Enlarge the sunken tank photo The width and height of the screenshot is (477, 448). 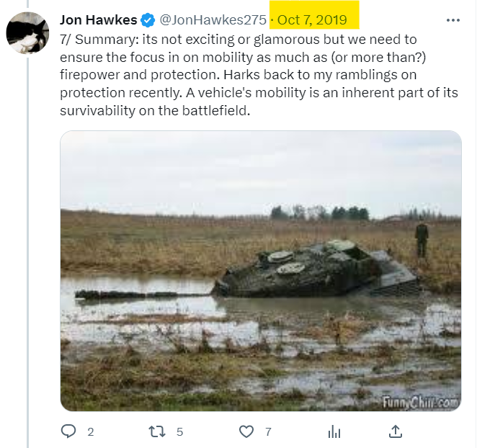point(261,271)
